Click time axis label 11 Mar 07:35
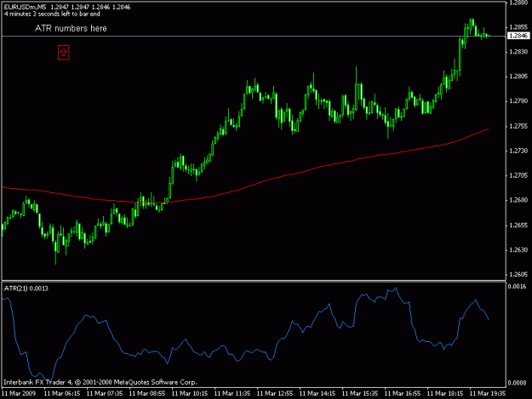The width and height of the screenshot is (532, 399). [105, 394]
